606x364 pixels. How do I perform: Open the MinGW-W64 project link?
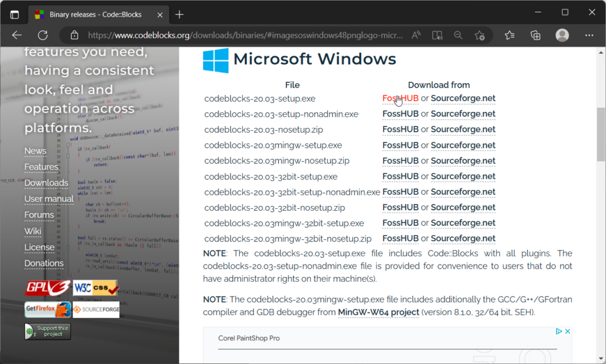(378, 313)
